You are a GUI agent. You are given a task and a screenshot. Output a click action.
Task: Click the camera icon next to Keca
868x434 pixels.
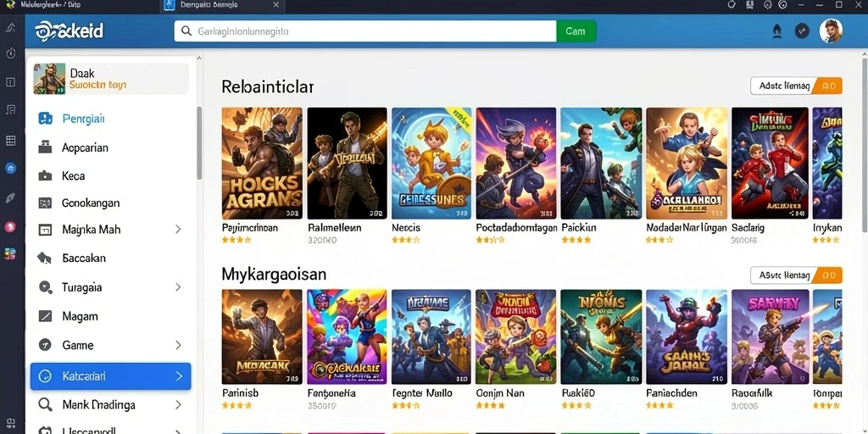pos(45,176)
